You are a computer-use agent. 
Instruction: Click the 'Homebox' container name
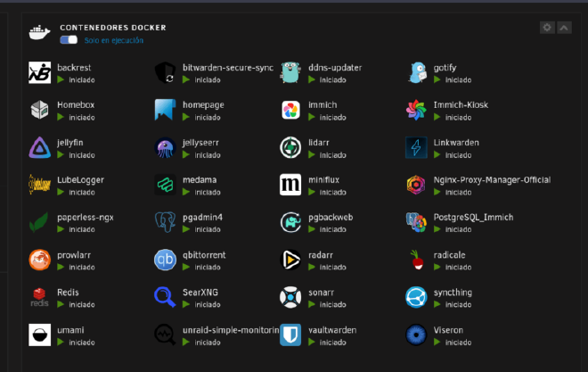[x=76, y=104]
